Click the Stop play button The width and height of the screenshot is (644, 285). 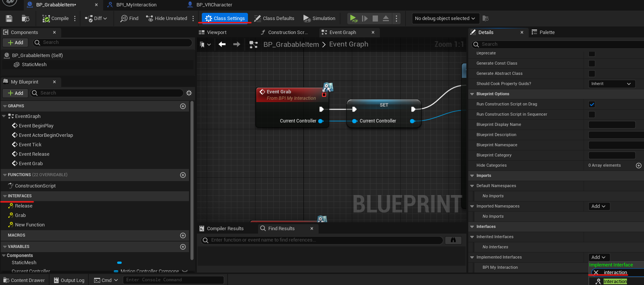click(x=375, y=19)
